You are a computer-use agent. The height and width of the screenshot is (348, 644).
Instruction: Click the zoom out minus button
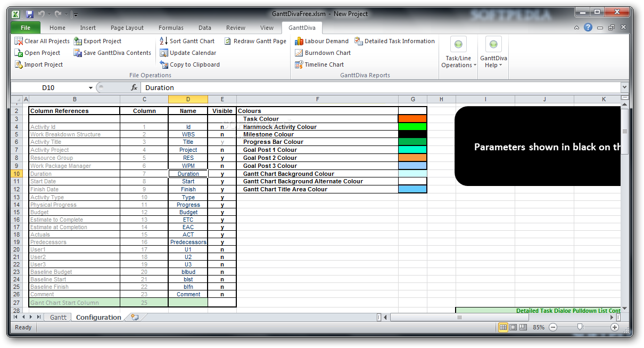pos(553,327)
